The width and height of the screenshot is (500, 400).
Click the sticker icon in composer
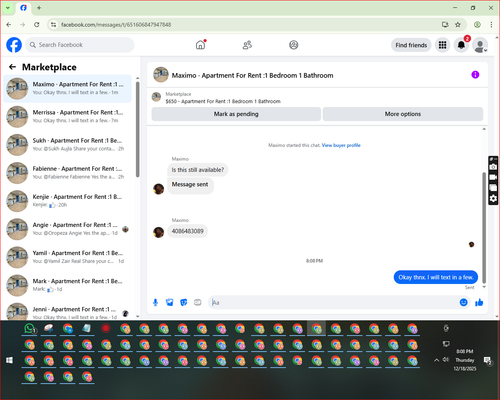coord(184,302)
